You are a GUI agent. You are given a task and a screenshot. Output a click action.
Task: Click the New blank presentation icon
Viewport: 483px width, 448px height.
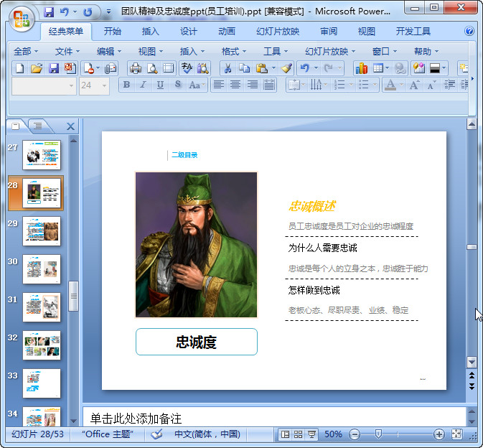tap(19, 68)
